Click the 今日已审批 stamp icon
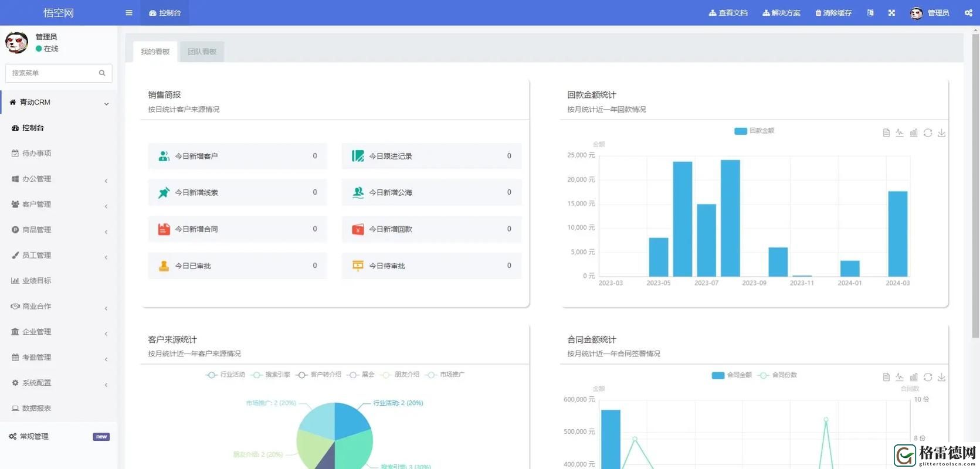 point(164,266)
